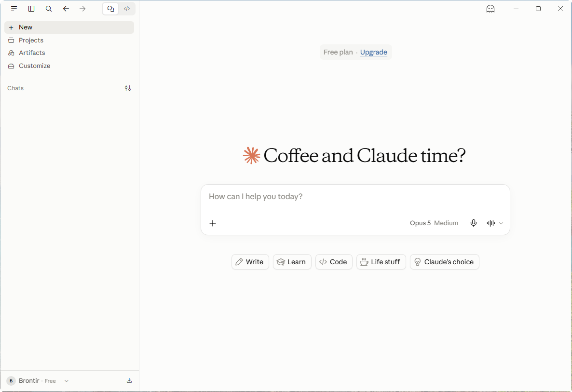Toggle the sidebar panel icon
The image size is (572, 392).
click(x=31, y=9)
